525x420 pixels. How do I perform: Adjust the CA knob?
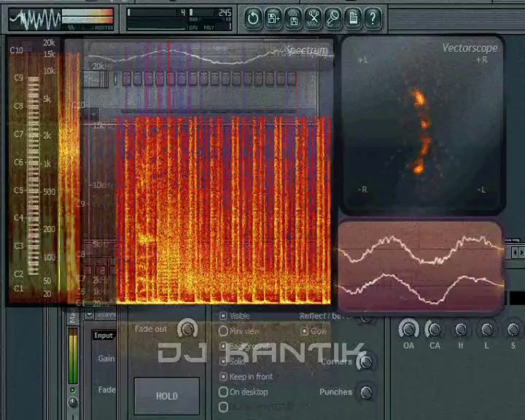(435, 330)
